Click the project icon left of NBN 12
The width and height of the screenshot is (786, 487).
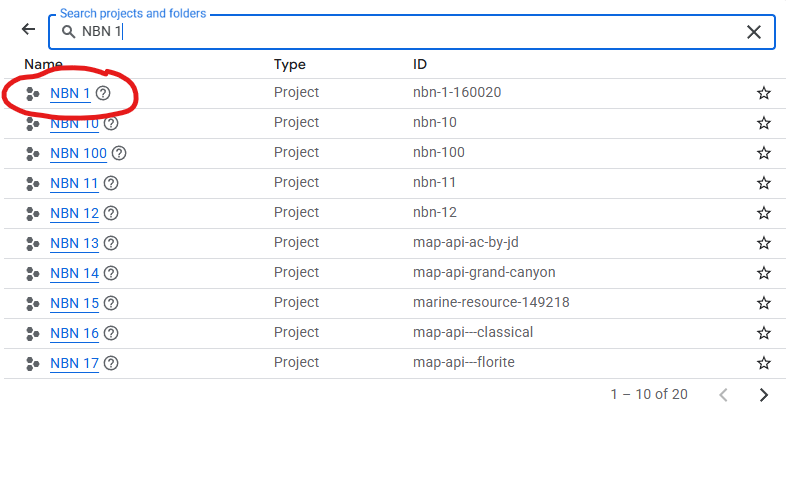pyautogui.click(x=32, y=213)
